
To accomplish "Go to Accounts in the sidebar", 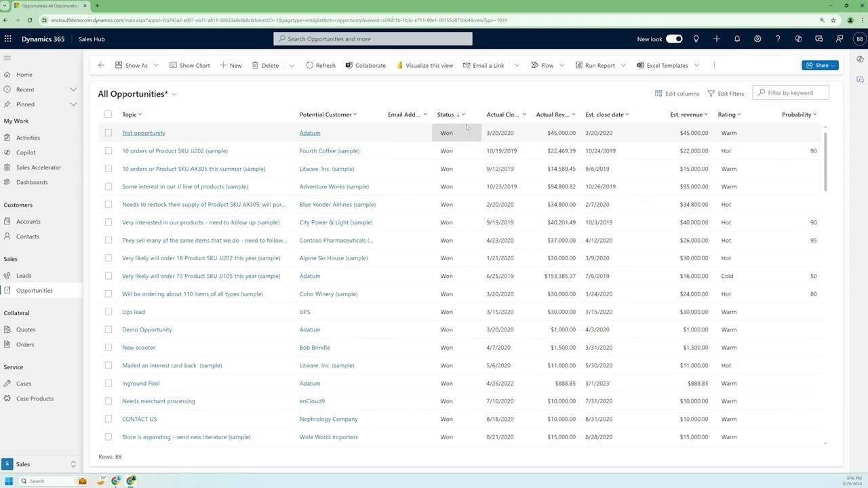I will tap(28, 222).
